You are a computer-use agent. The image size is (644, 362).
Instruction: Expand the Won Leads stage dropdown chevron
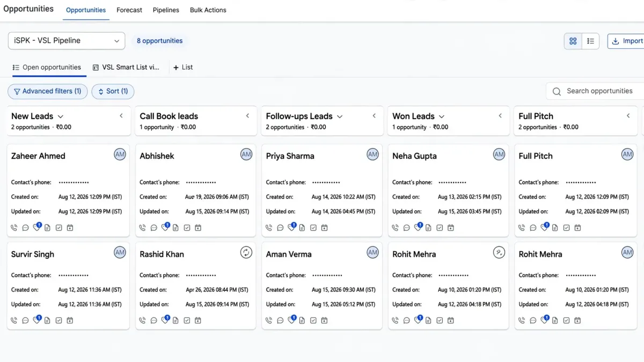point(442,116)
